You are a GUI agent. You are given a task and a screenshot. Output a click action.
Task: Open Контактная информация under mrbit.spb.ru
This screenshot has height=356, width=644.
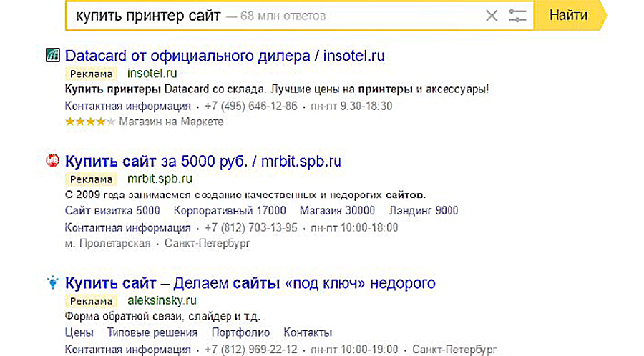click(x=127, y=228)
